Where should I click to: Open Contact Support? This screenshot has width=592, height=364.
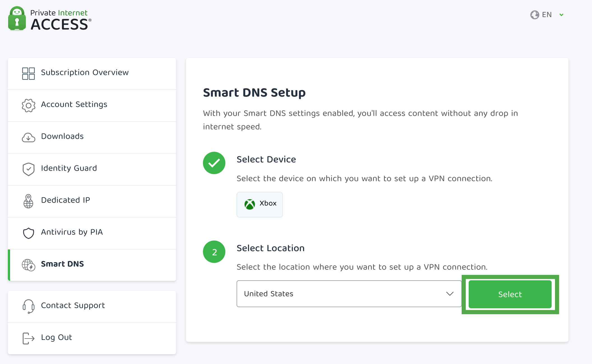(x=92, y=307)
